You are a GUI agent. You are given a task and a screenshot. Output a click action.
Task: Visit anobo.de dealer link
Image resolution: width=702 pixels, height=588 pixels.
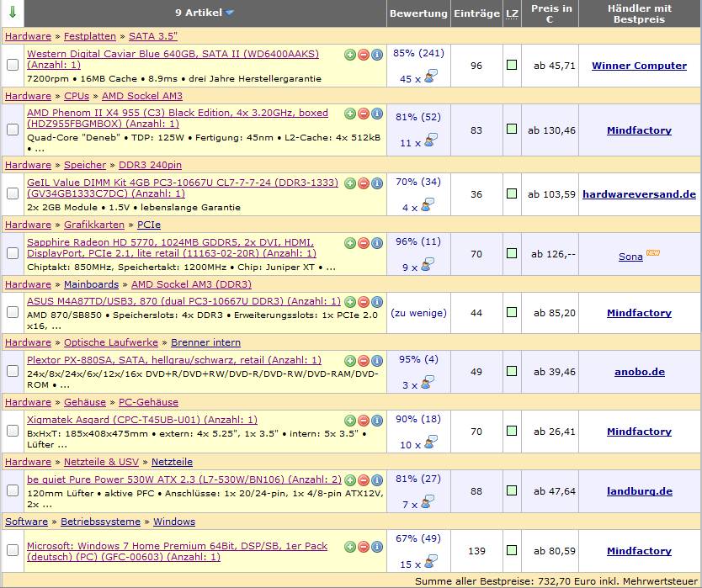[x=640, y=372]
